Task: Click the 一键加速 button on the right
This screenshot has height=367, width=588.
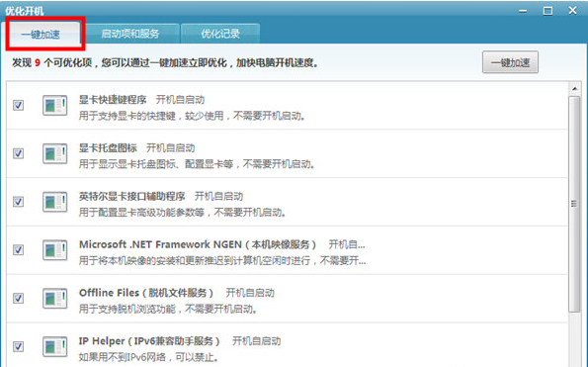Action: [510, 62]
